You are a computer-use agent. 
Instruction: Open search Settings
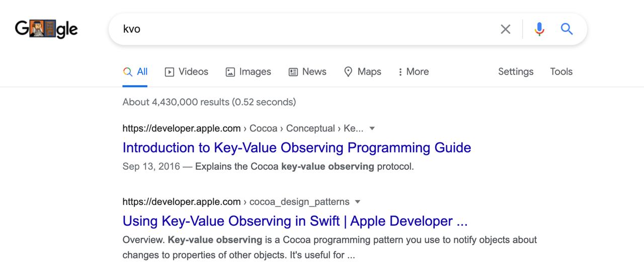(516, 72)
